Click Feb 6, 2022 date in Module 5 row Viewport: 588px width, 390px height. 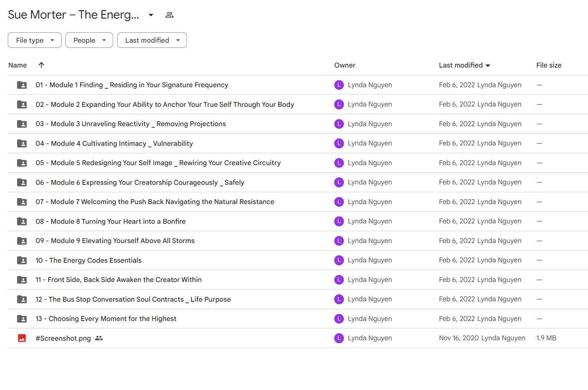457,163
